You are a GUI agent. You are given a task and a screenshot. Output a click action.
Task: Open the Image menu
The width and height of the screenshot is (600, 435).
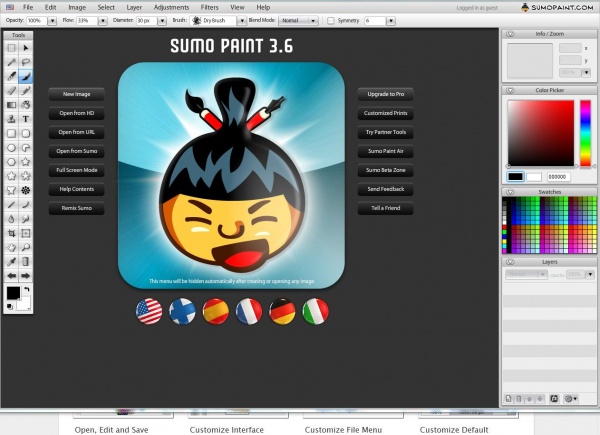pos(77,7)
